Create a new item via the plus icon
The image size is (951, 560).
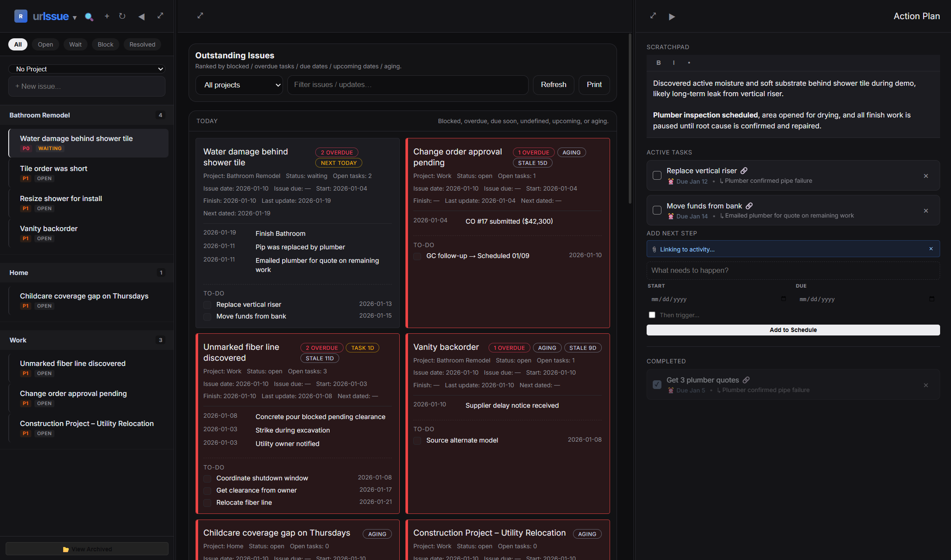tap(107, 16)
